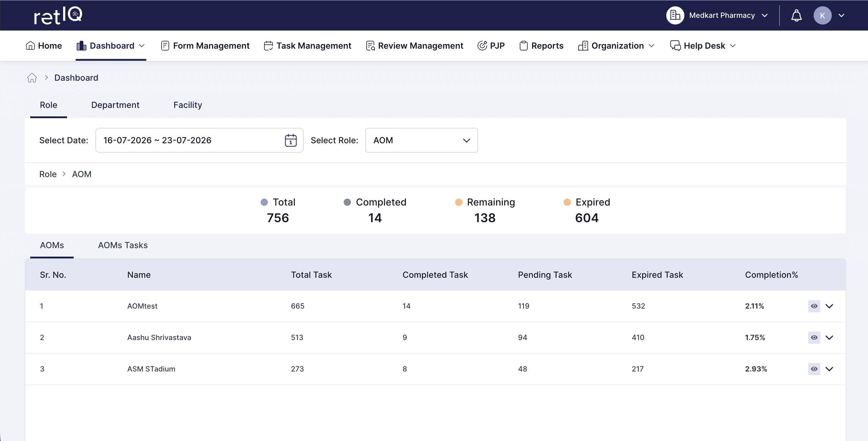Click the Home nav house icon
Screen dimensions: 868x441
coord(30,46)
